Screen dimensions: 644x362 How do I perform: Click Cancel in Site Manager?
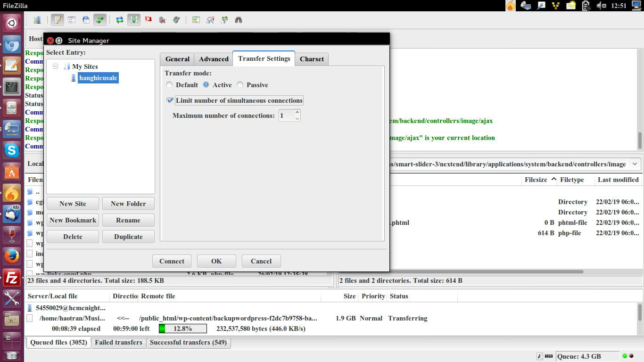click(x=261, y=261)
